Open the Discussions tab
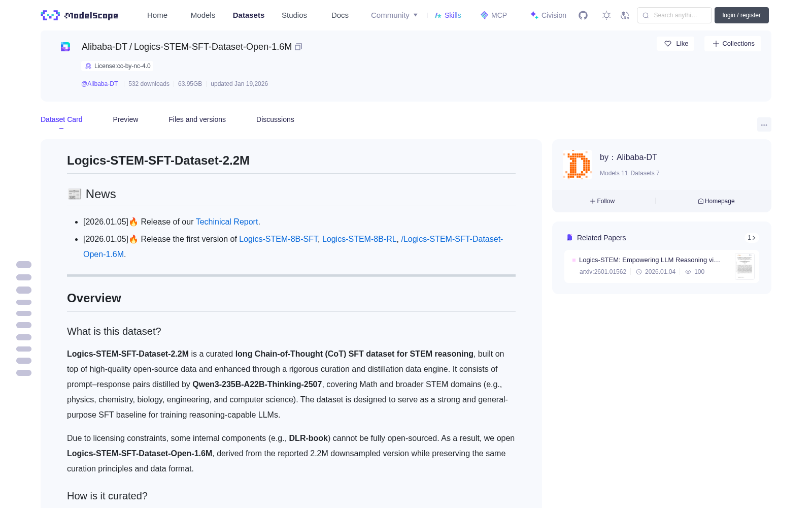This screenshot has height=508, width=812. 275,119
